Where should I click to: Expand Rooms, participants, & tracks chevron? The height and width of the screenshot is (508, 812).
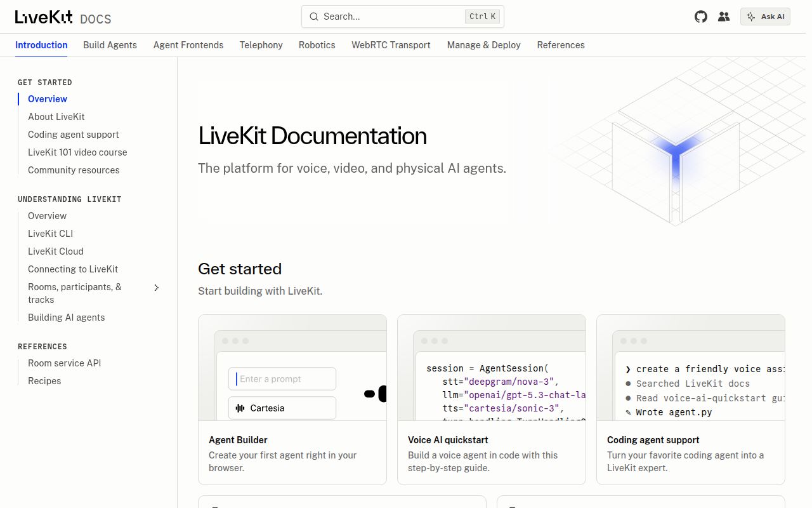157,288
